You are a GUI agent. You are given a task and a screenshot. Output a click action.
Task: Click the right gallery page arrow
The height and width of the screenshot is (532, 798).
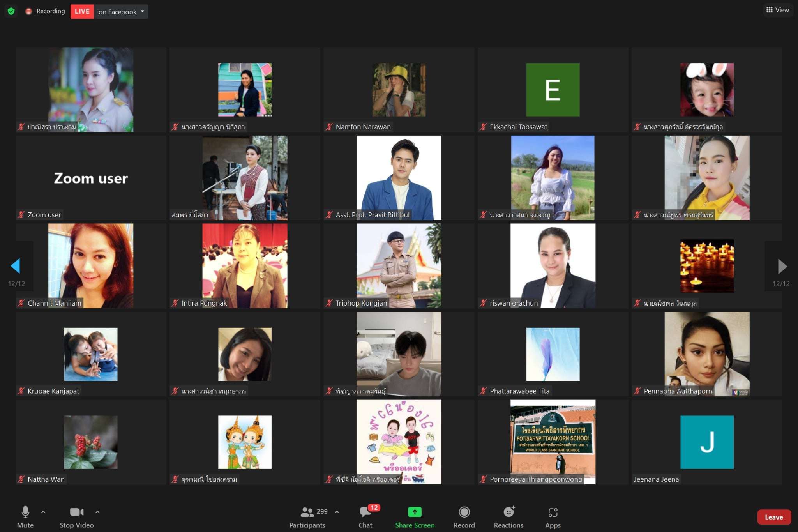click(x=782, y=266)
